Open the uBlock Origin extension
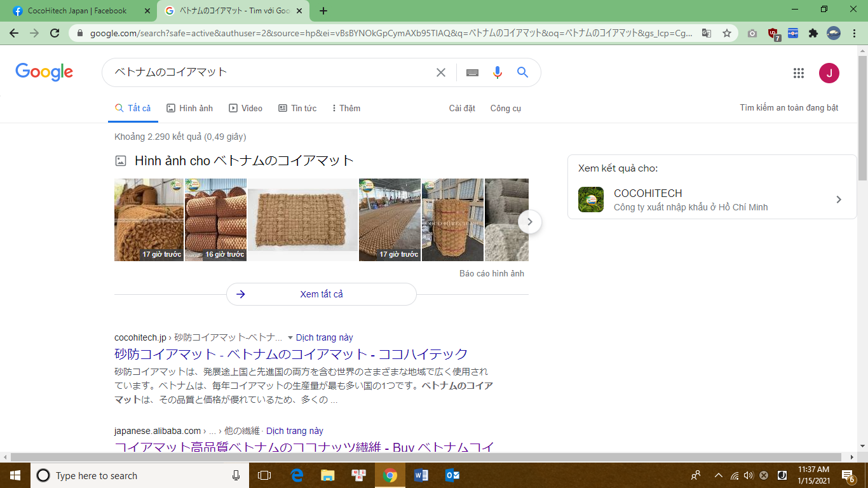This screenshot has width=868, height=488. tap(773, 33)
